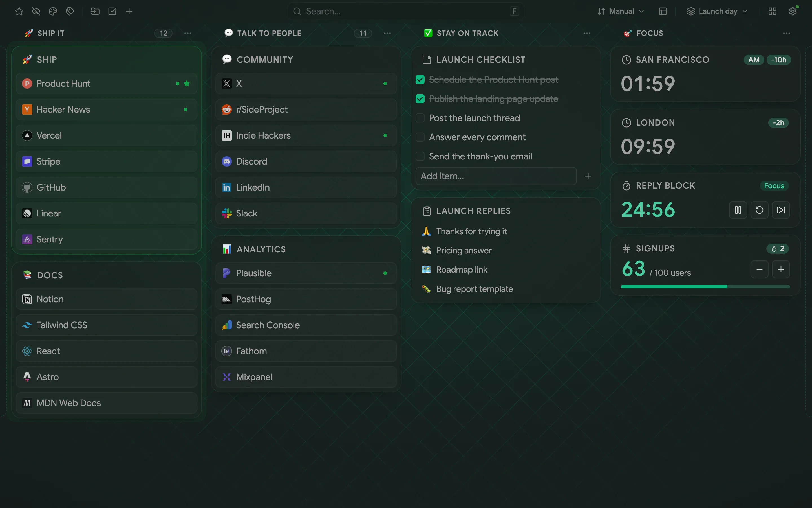Click the plus icon beside Add item
The width and height of the screenshot is (812, 508).
tap(588, 176)
